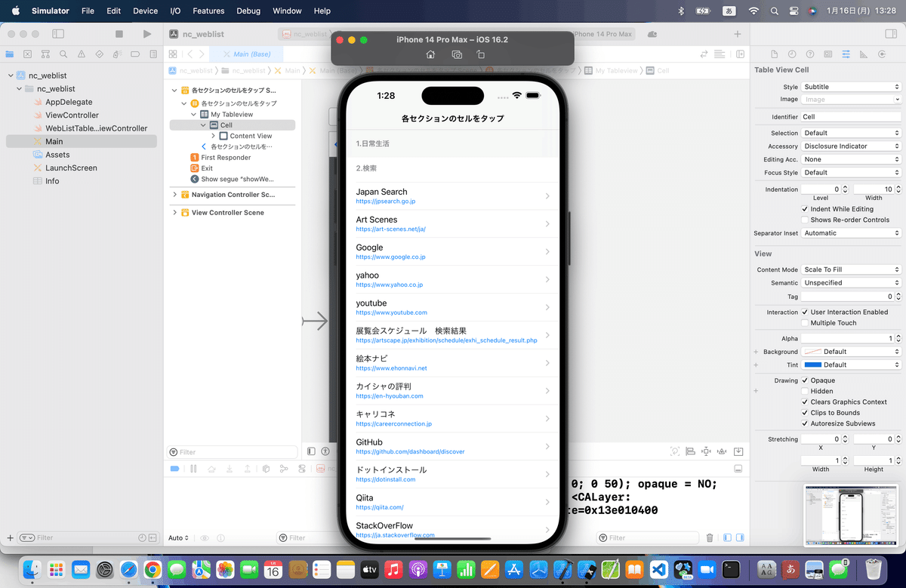Image resolution: width=906 pixels, height=588 pixels.
Task: Expand the Navigation Controller Scene outline
Action: point(175,195)
